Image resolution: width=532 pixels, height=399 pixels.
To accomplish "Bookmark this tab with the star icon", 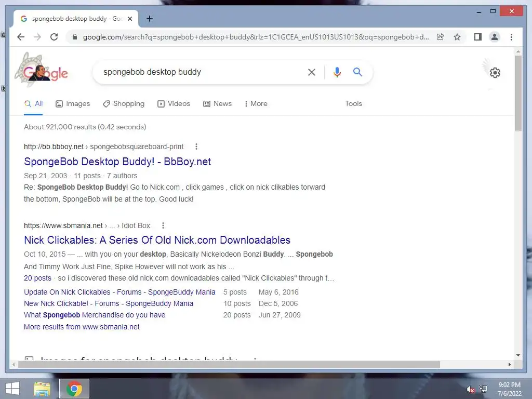I will 457,37.
